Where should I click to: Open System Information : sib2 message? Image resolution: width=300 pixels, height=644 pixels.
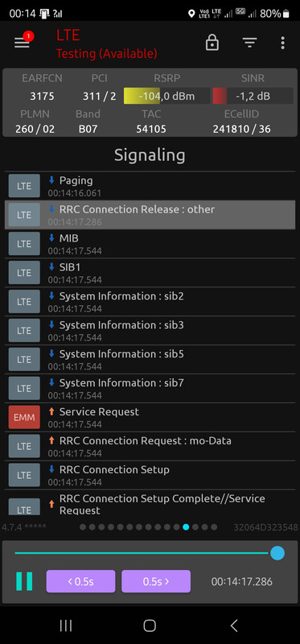pos(150,301)
